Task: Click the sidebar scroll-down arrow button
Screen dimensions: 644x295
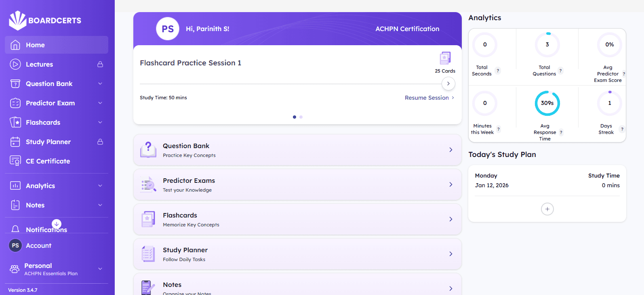Action: coord(57,224)
